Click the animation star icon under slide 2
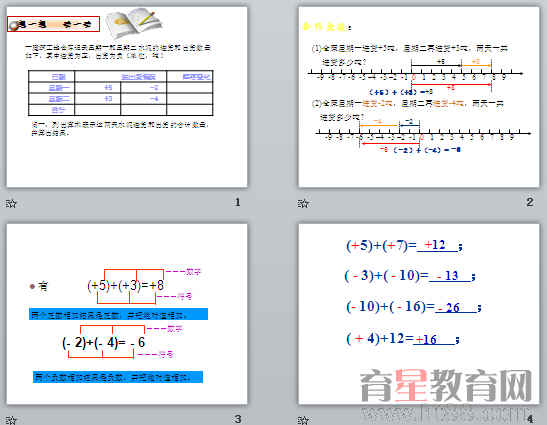Viewport: 547px width, 425px height. [303, 203]
